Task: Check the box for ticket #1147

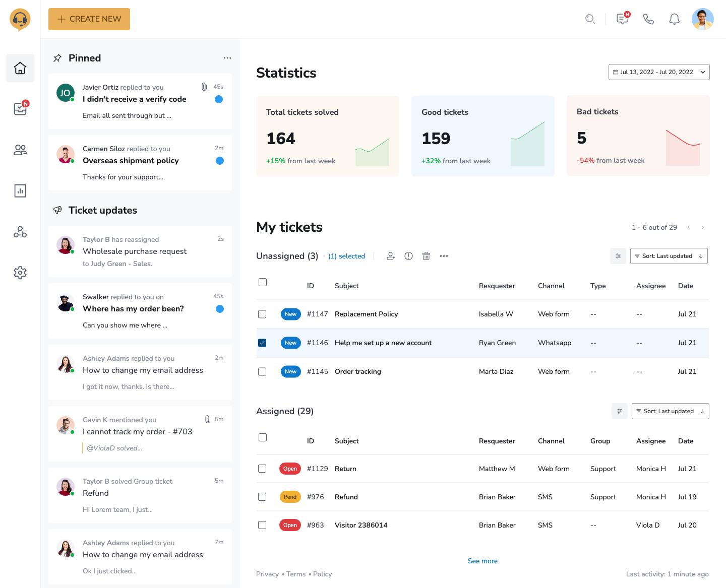Action: [262, 314]
